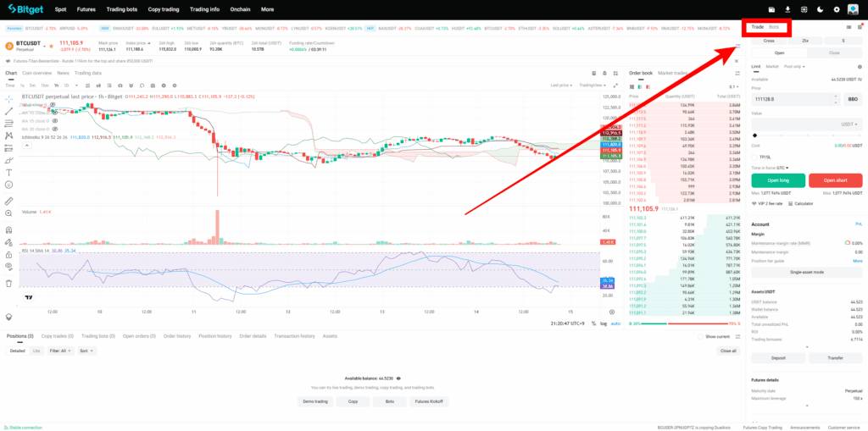Check the Show current checkbox

pos(700,336)
